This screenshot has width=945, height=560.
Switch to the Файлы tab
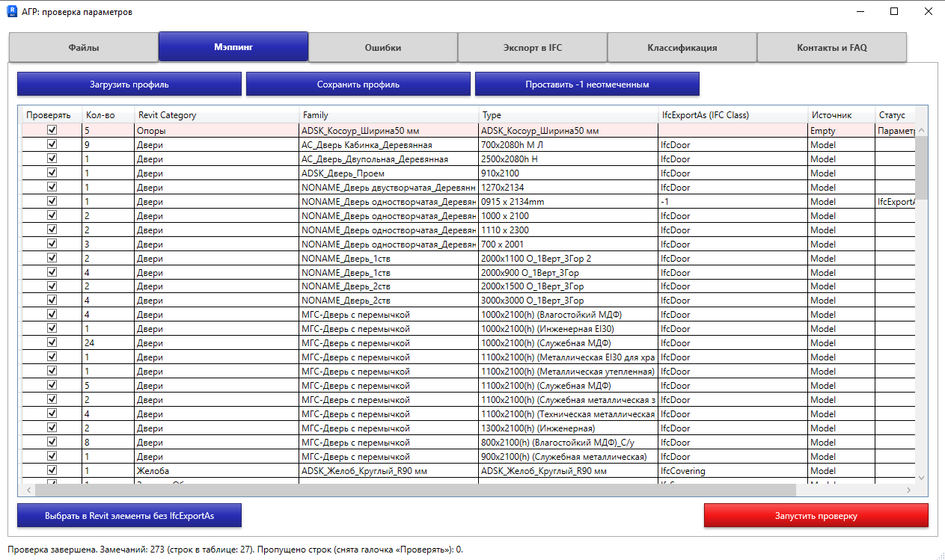[x=84, y=48]
